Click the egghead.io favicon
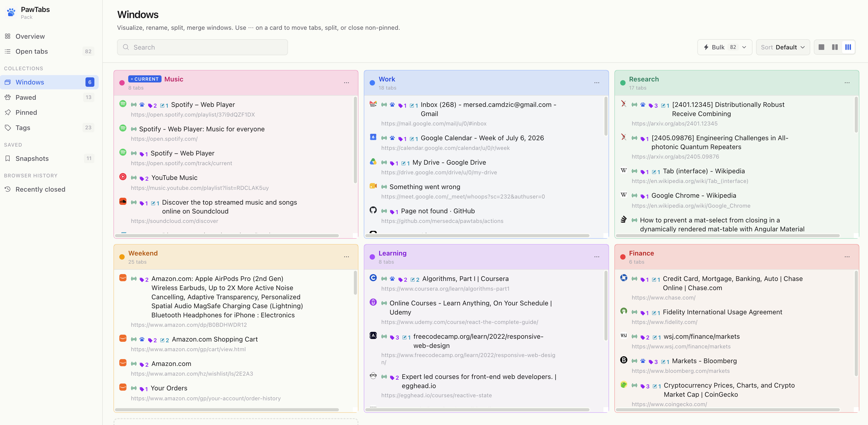868x425 pixels. tap(373, 376)
